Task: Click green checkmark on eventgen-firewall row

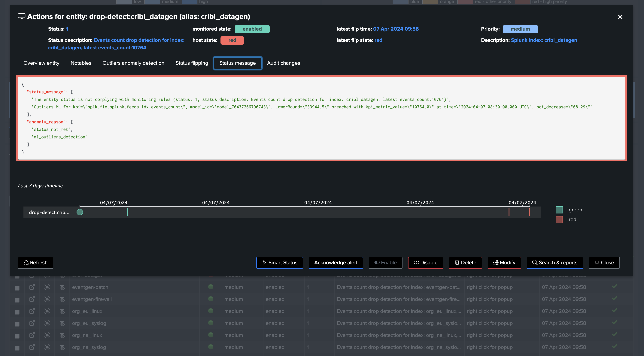Action: click(x=615, y=298)
